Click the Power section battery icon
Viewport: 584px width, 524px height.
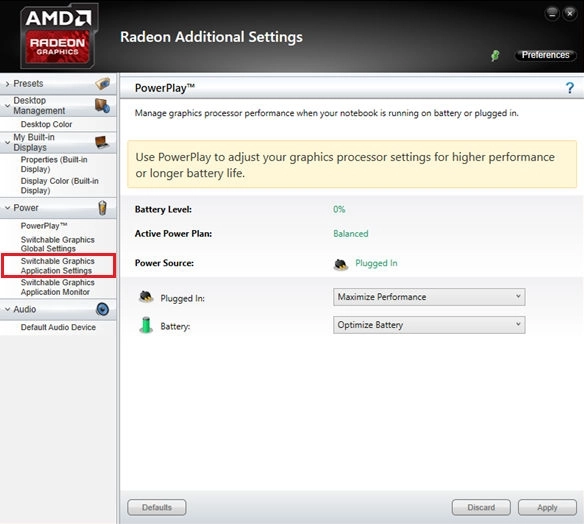click(102, 208)
